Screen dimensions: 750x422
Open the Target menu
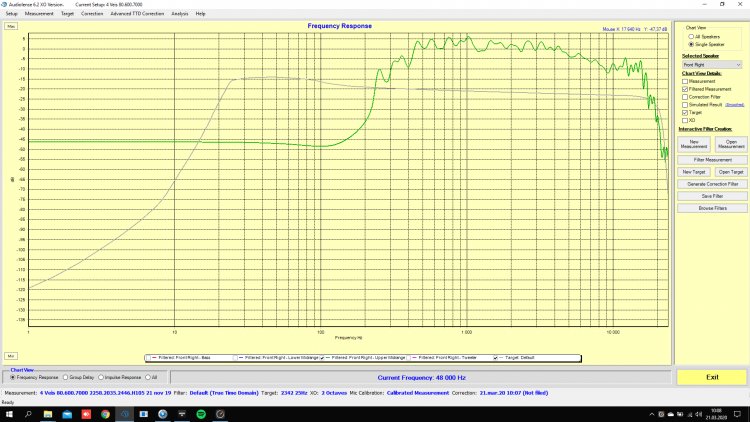[x=67, y=14]
